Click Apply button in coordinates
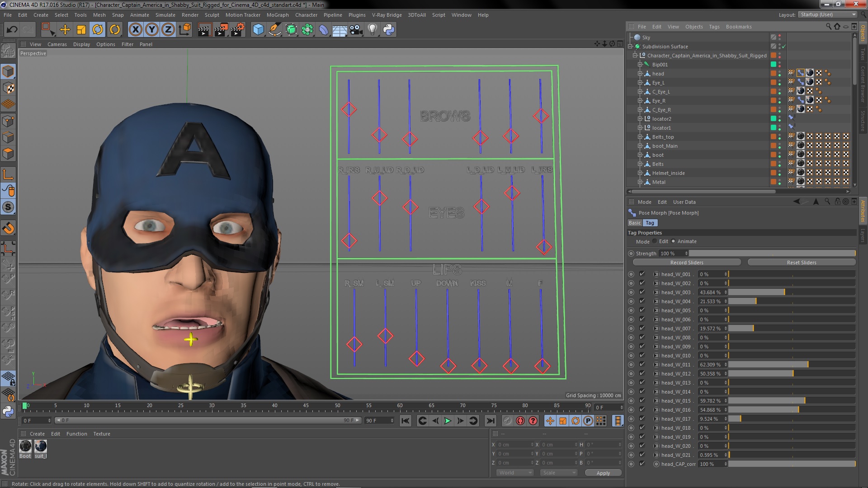 click(603, 473)
